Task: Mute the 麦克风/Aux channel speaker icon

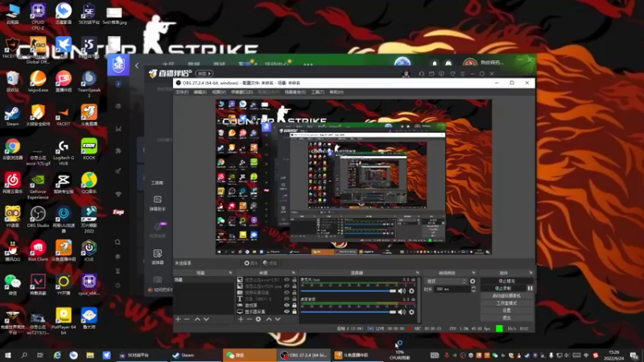Action: [x=402, y=291]
